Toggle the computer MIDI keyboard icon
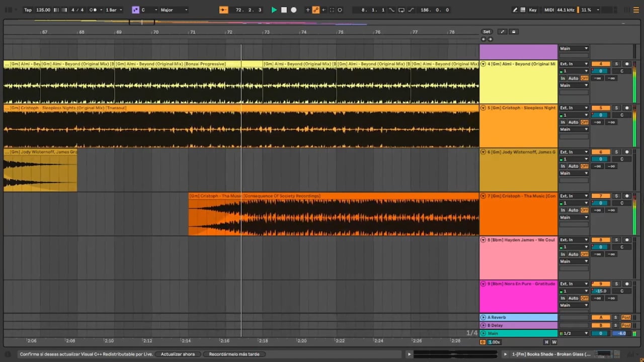This screenshot has height=362, width=644. pos(523,10)
